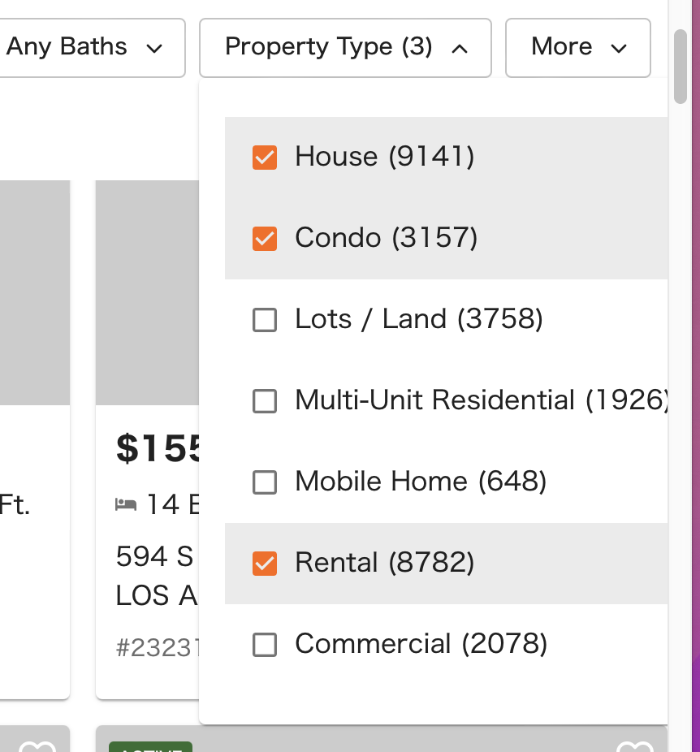This screenshot has width=700, height=752.
Task: Tick the Commercial checkbox
Action: click(x=265, y=645)
